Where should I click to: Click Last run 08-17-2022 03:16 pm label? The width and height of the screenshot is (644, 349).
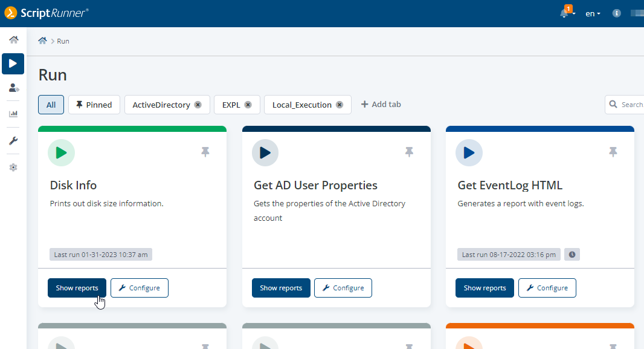click(x=509, y=255)
